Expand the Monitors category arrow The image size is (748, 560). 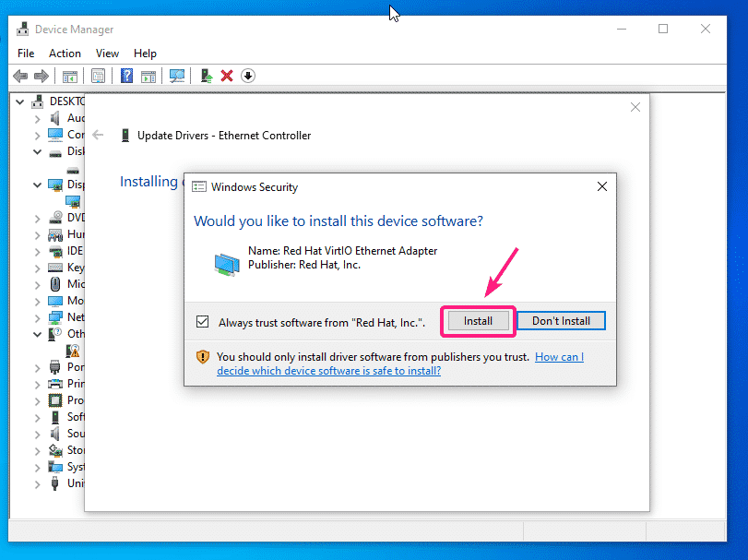(37, 302)
